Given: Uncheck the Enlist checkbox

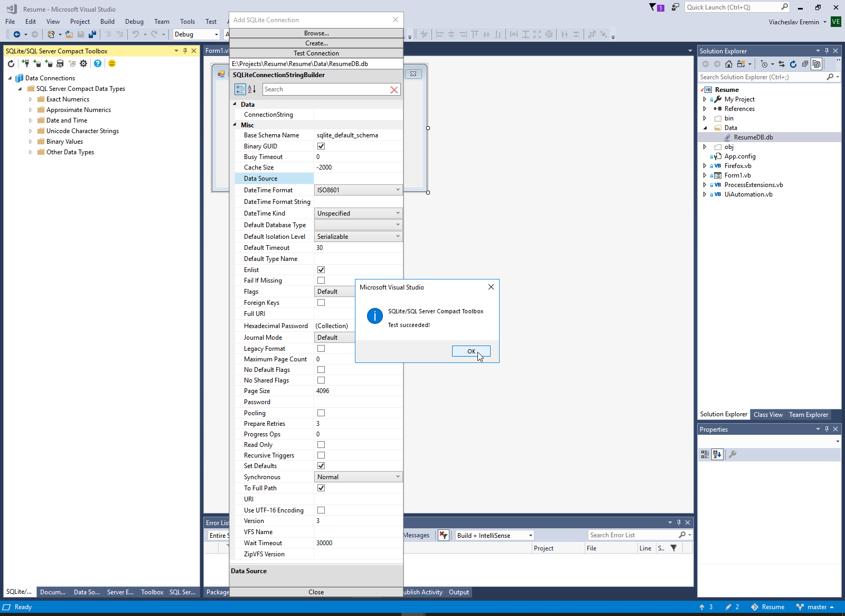Looking at the screenshot, I should [321, 270].
